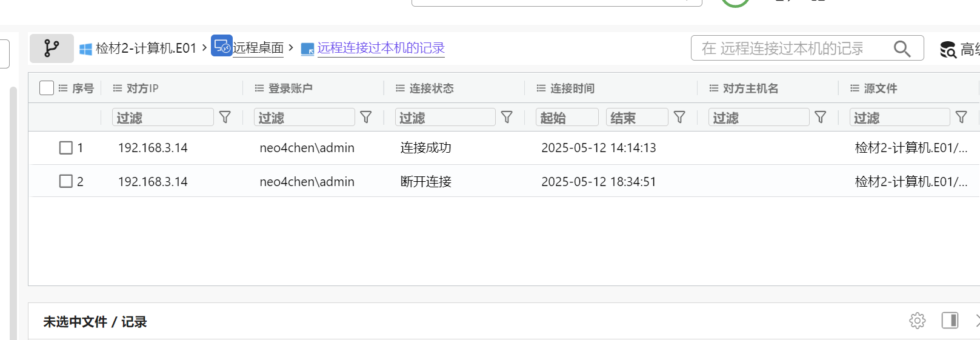
Task: Click the 起始 time filter field
Action: click(567, 117)
